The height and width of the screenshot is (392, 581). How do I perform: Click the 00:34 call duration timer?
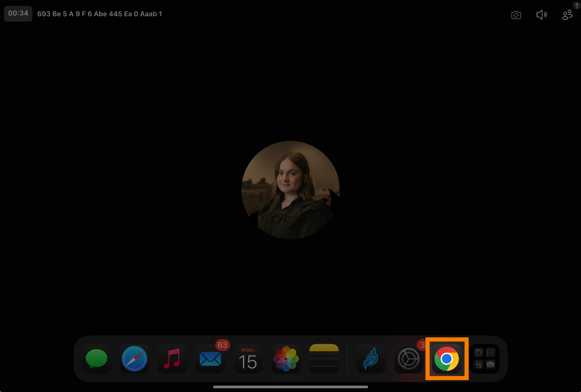click(18, 13)
